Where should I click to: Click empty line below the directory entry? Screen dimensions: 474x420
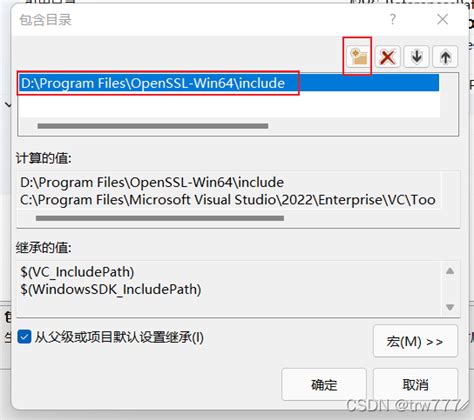[229, 104]
